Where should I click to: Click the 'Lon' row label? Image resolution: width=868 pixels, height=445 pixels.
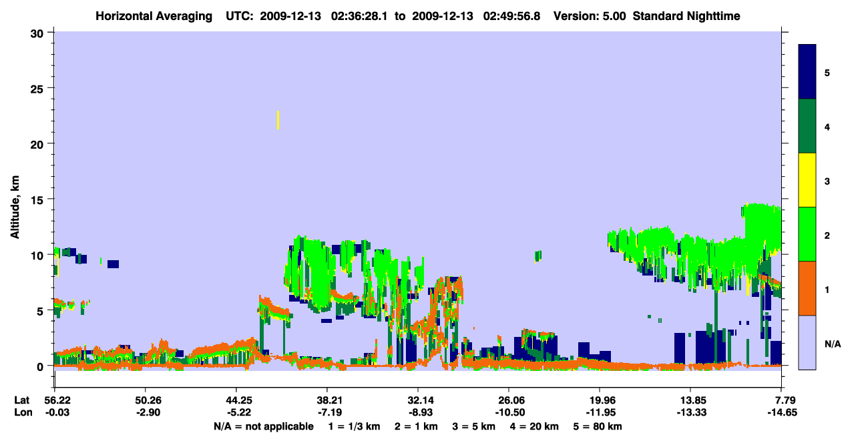click(22, 413)
